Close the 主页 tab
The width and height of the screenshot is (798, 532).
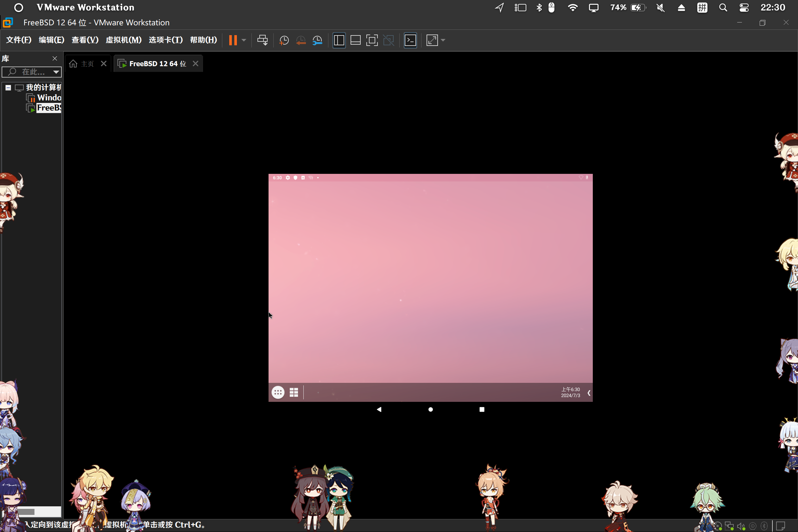pos(104,64)
